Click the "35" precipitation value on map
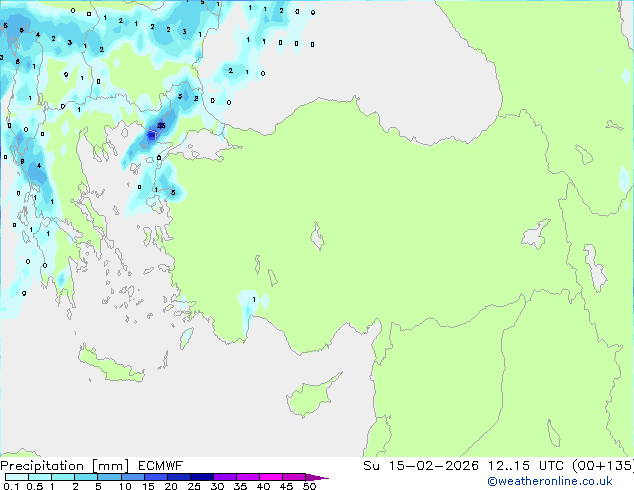The width and height of the screenshot is (634, 490). [161, 126]
